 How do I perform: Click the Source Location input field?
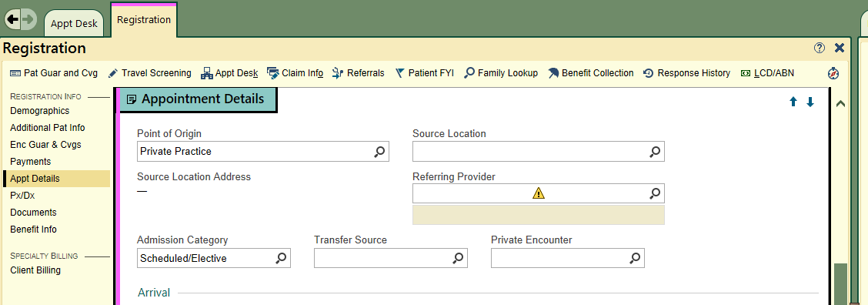tap(539, 152)
